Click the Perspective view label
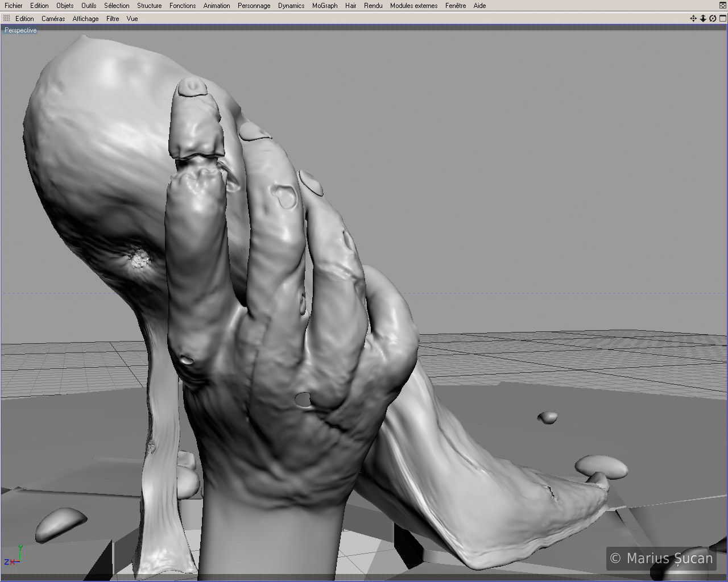This screenshot has width=728, height=582. [20, 30]
